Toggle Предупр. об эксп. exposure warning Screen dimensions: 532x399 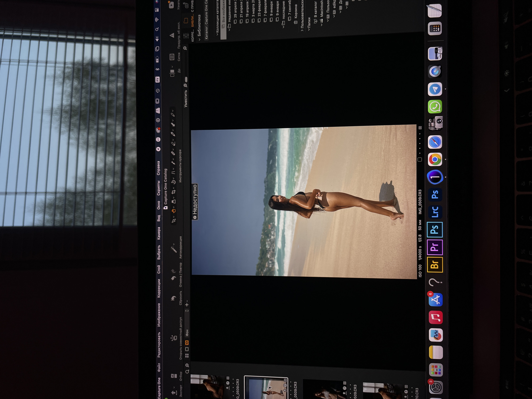coord(172,35)
